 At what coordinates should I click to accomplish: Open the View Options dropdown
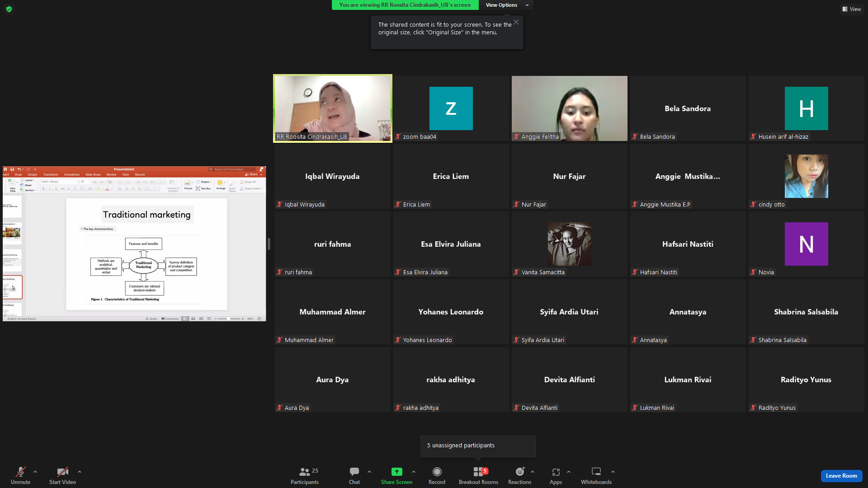click(506, 5)
